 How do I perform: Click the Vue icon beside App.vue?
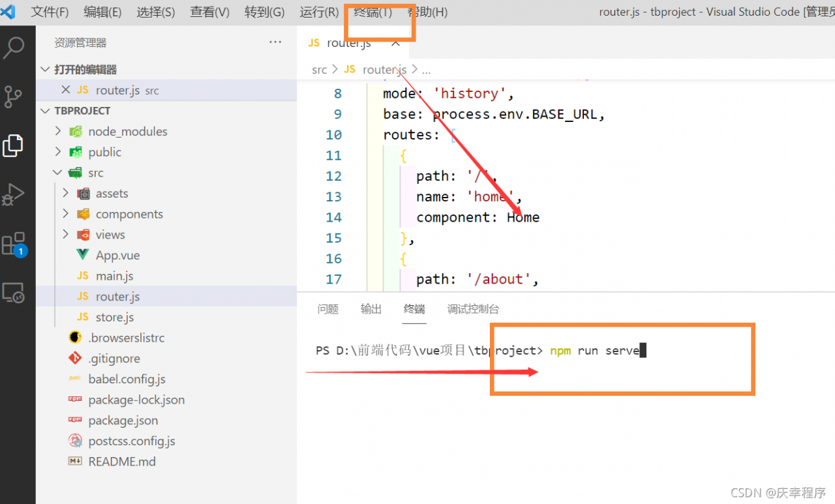(83, 255)
